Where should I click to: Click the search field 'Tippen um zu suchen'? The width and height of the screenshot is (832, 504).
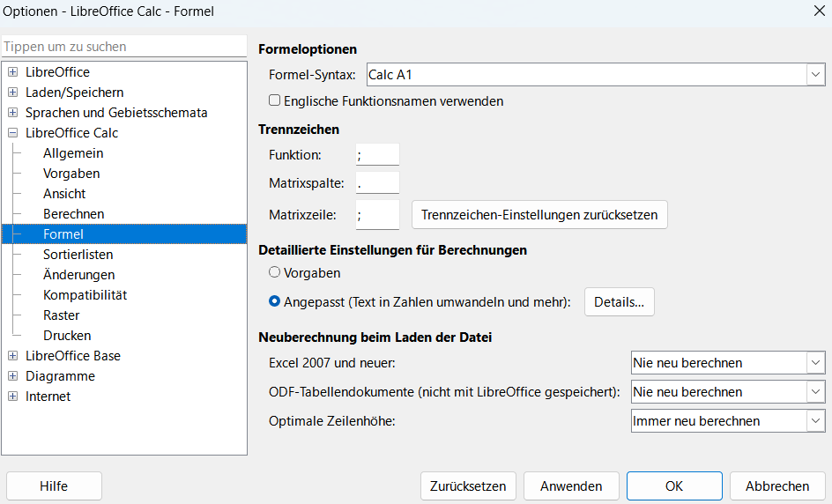124,47
